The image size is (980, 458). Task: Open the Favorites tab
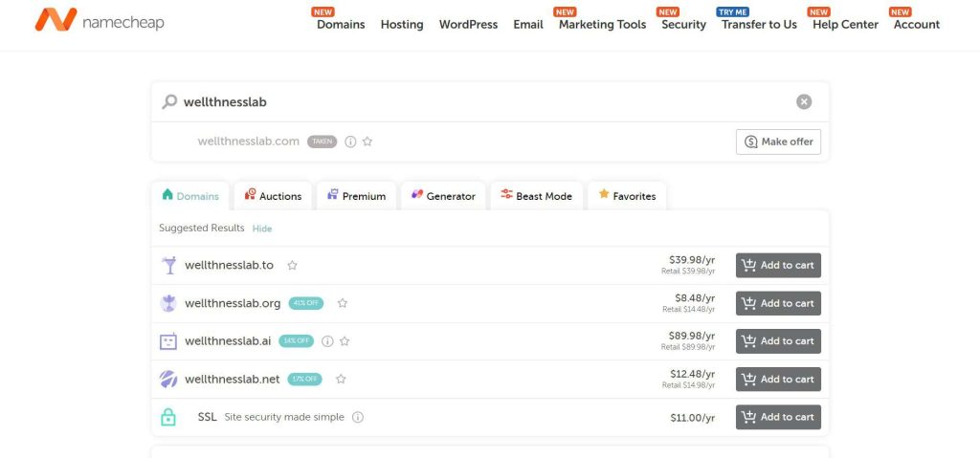pos(627,196)
